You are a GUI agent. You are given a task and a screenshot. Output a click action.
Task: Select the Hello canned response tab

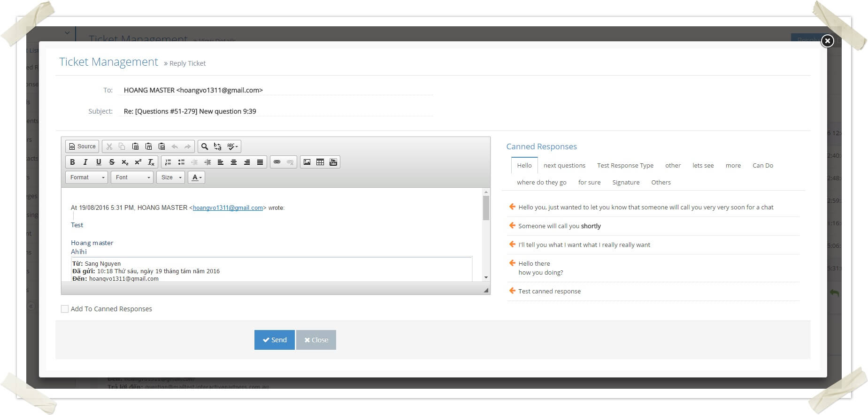pos(524,165)
